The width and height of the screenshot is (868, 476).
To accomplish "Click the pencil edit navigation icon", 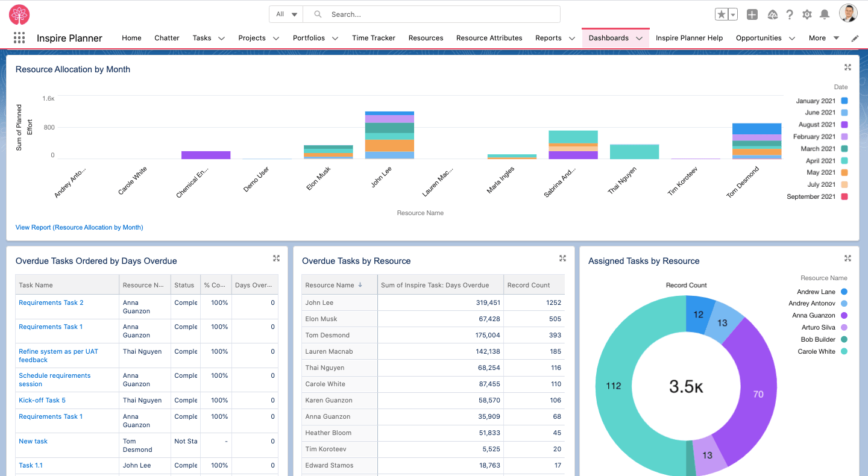I will [855, 38].
